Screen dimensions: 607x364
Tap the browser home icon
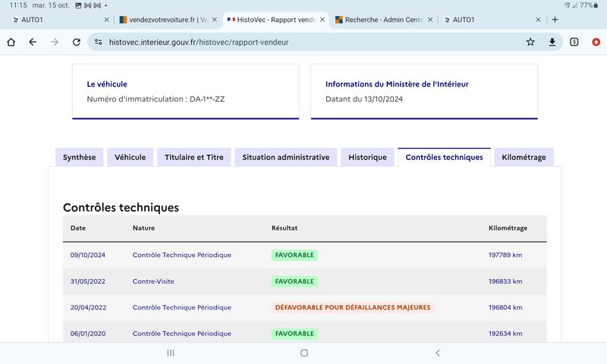pyautogui.click(x=11, y=42)
